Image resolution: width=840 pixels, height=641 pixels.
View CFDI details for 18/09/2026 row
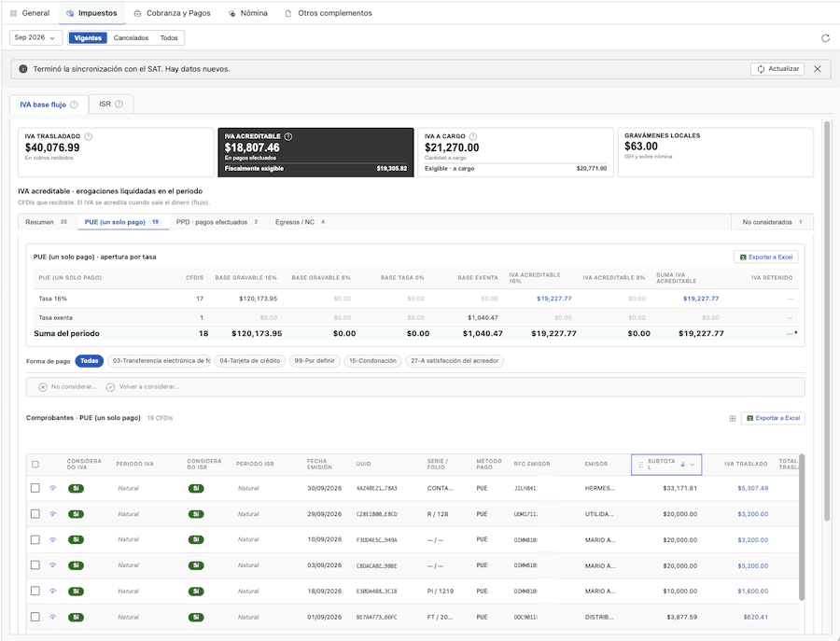(52, 592)
